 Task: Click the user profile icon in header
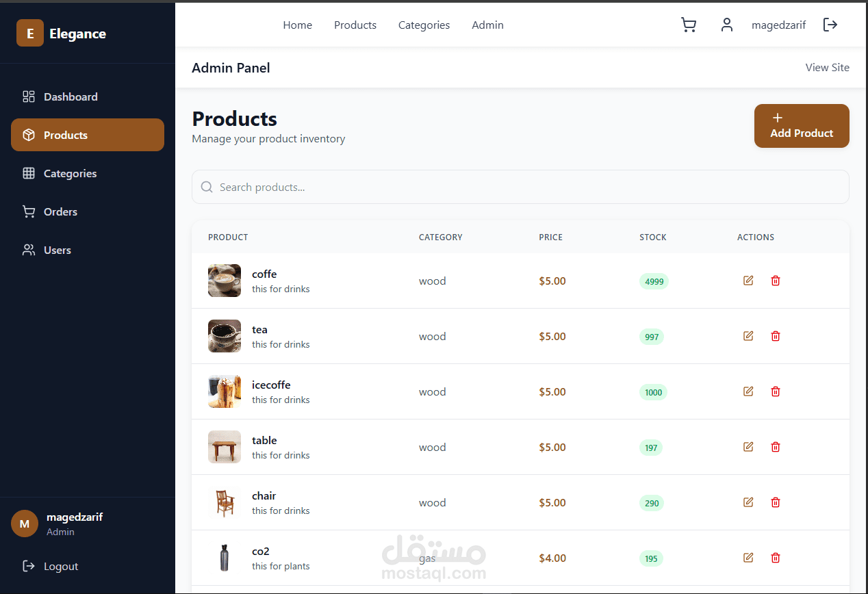click(727, 25)
